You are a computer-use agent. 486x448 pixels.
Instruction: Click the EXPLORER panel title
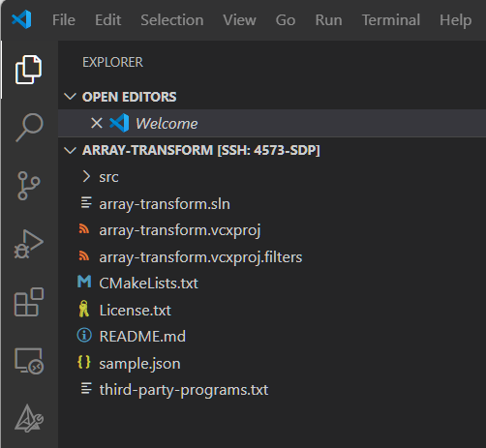[112, 62]
